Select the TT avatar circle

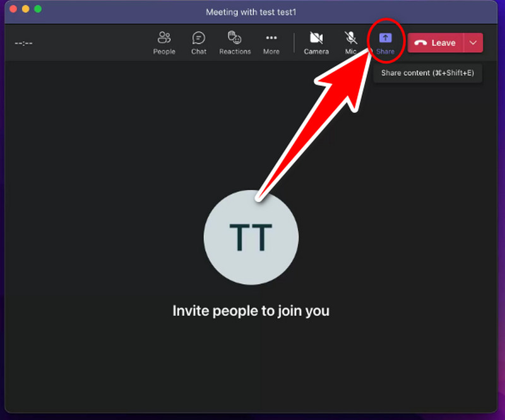pos(251,237)
